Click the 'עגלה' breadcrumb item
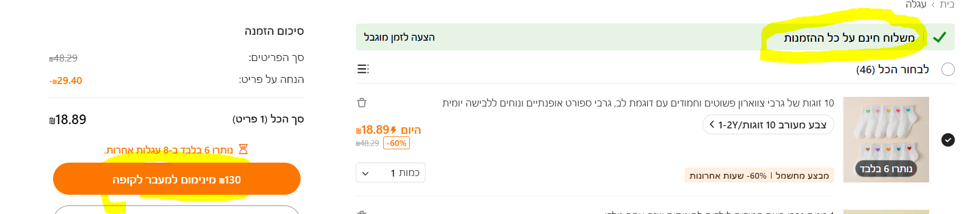Viewport: 980px width, 214px height. 916,5
